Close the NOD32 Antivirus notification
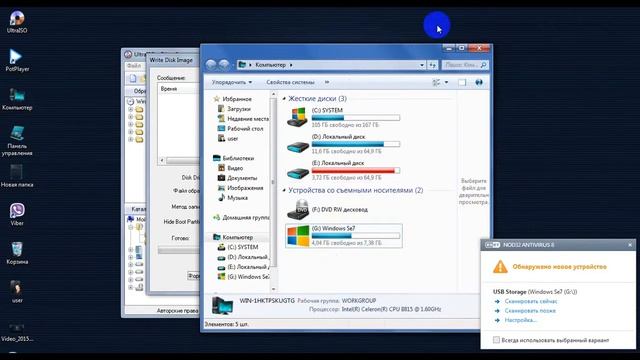Viewport: 640px width, 360px height. tap(630, 245)
